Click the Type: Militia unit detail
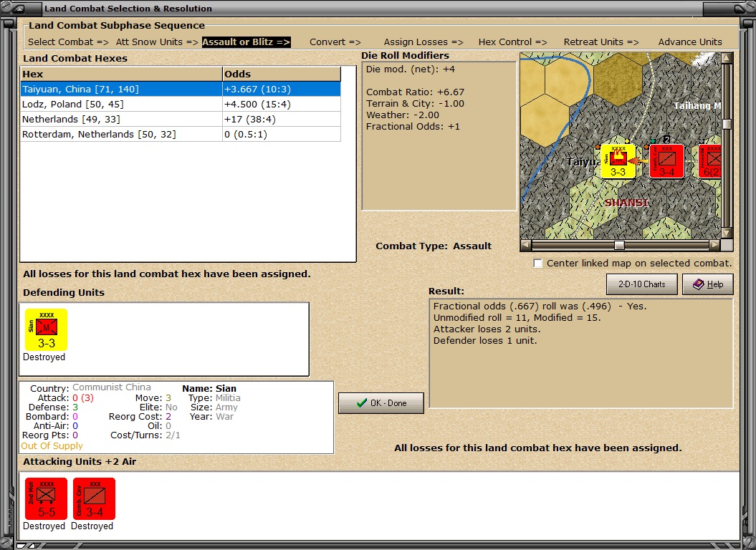The image size is (756, 550). coord(214,397)
